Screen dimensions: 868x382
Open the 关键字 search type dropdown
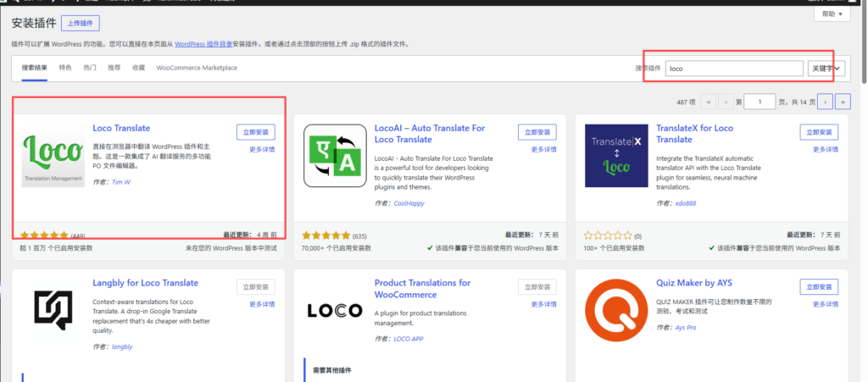(x=826, y=69)
